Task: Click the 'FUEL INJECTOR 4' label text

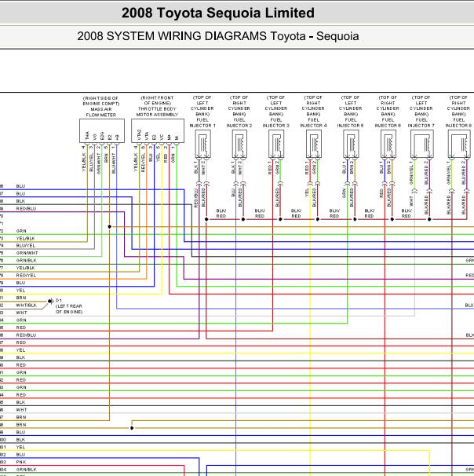Action: 313,123
